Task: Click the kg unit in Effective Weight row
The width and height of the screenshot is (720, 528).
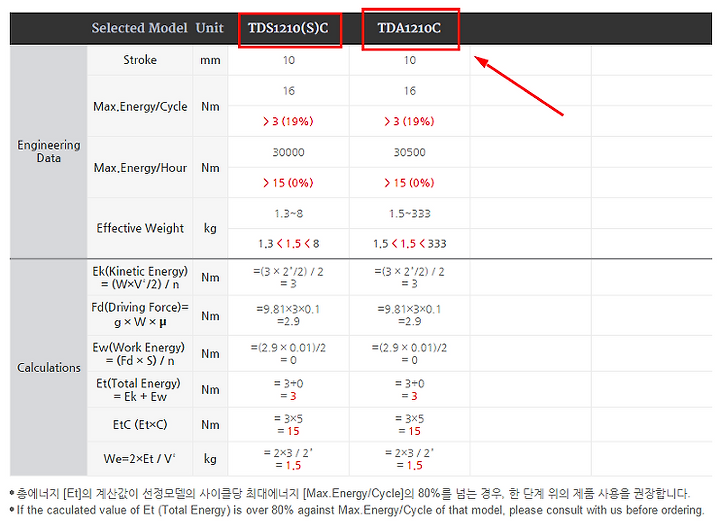Action: click(x=210, y=228)
